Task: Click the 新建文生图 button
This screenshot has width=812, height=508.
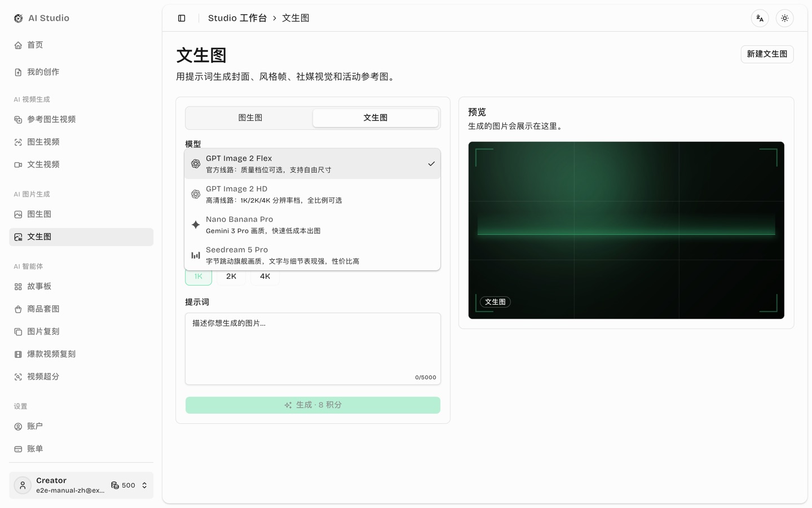Action: click(767, 54)
